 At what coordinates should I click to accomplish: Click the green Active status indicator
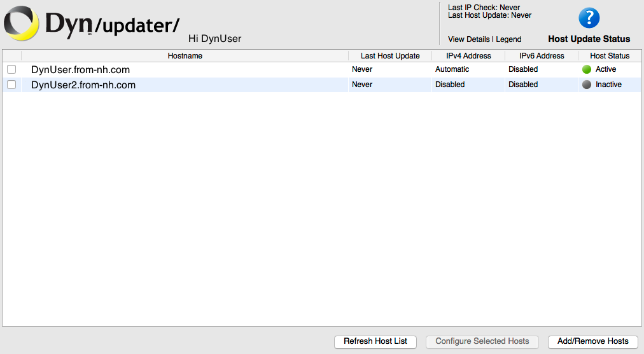tap(587, 69)
